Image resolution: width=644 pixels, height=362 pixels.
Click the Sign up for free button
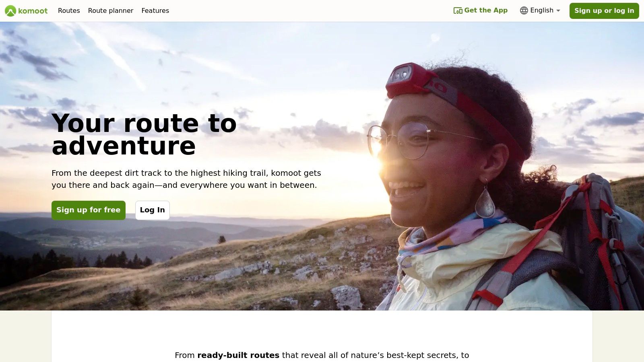click(x=89, y=210)
